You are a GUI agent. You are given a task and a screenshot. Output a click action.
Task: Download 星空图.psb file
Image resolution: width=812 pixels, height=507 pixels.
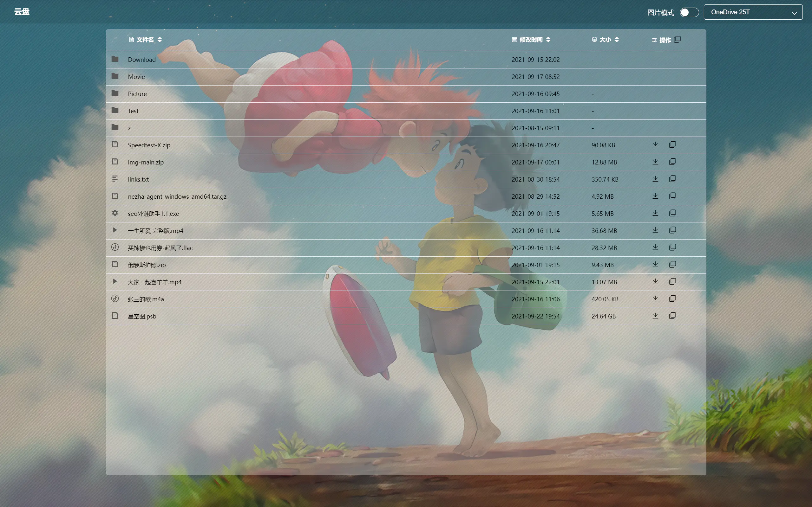tap(655, 316)
